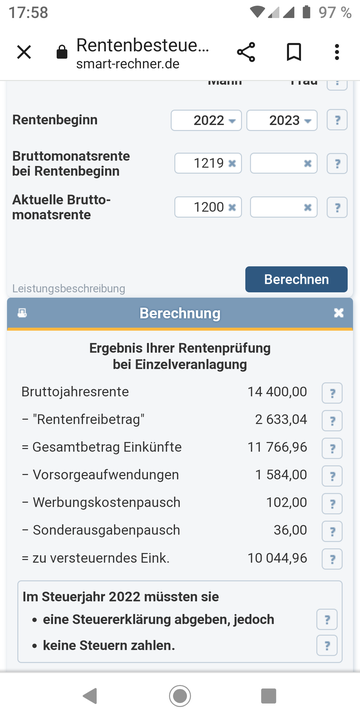
Task: Clear the 1200 current Bruttomonatsrente value
Action: (232, 207)
